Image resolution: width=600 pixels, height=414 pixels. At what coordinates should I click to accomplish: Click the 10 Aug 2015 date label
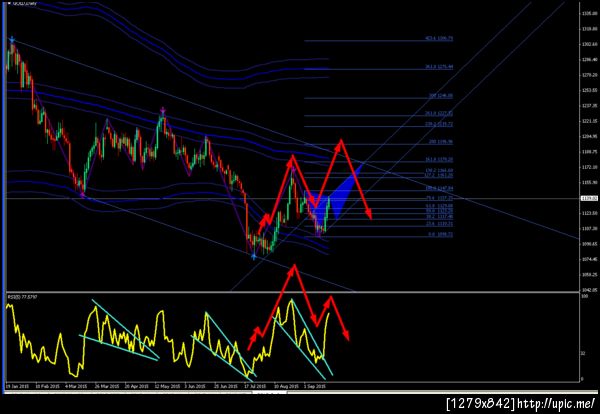pos(287,386)
